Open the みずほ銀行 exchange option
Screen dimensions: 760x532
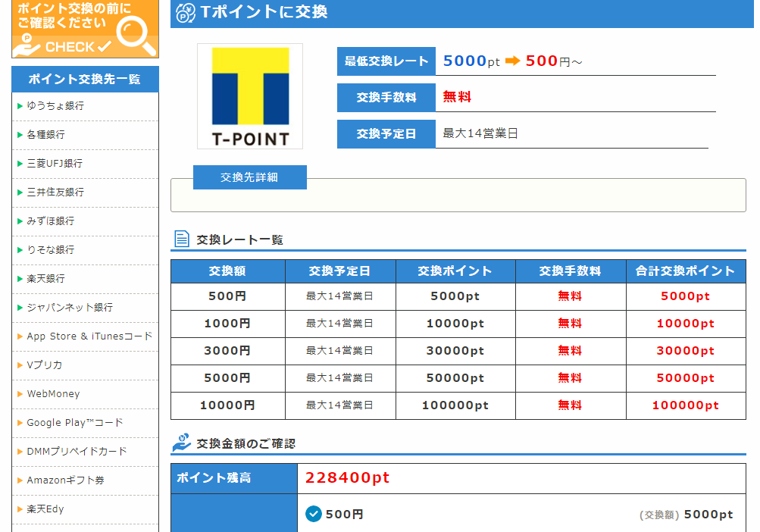point(51,221)
